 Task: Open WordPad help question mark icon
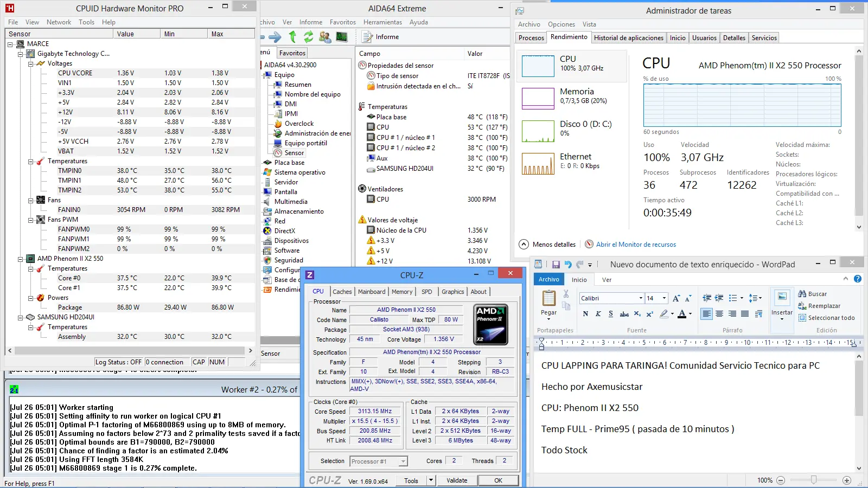point(858,279)
